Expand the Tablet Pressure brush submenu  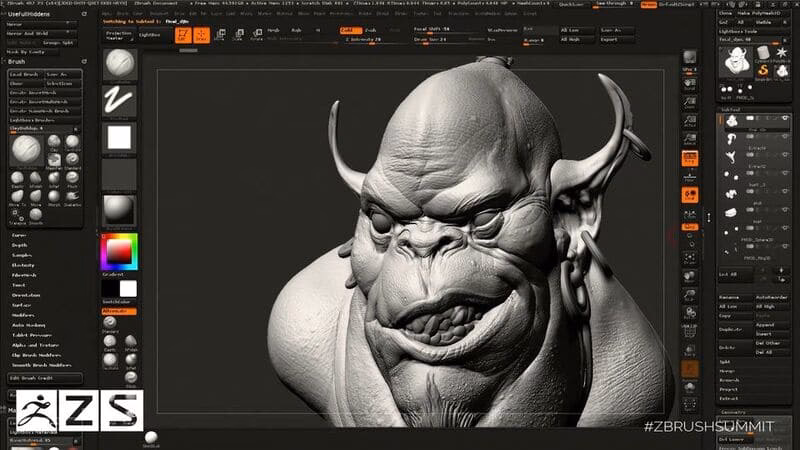(32, 335)
